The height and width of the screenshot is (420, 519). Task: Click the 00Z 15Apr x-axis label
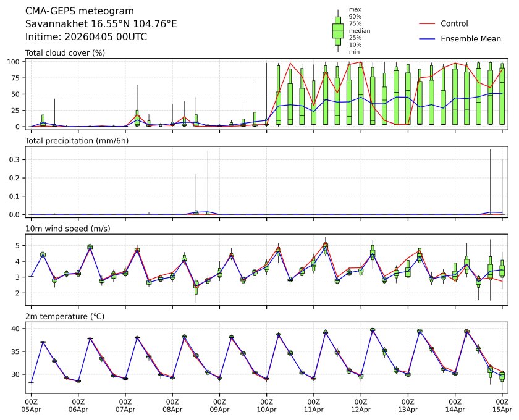point(502,405)
